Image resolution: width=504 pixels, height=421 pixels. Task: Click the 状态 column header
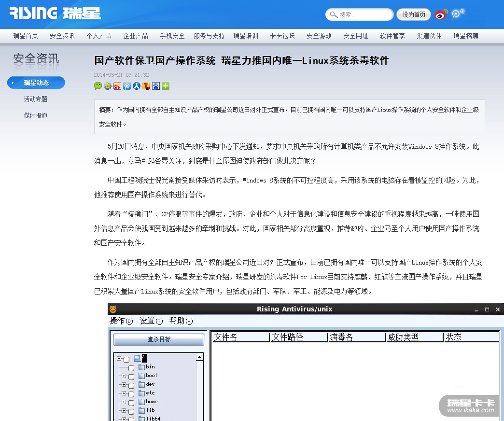coord(471,337)
